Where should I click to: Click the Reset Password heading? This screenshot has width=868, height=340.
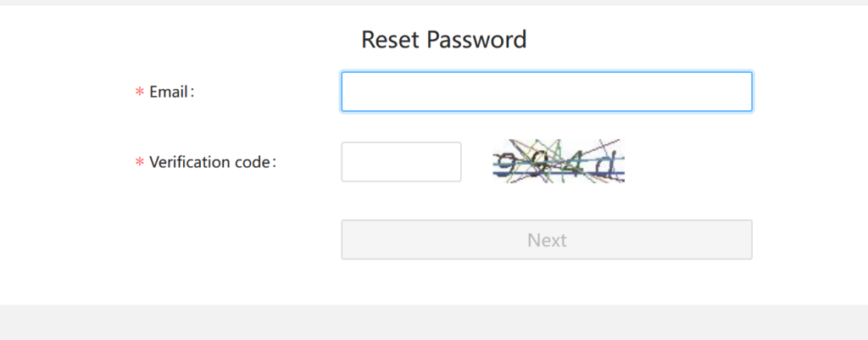[443, 39]
